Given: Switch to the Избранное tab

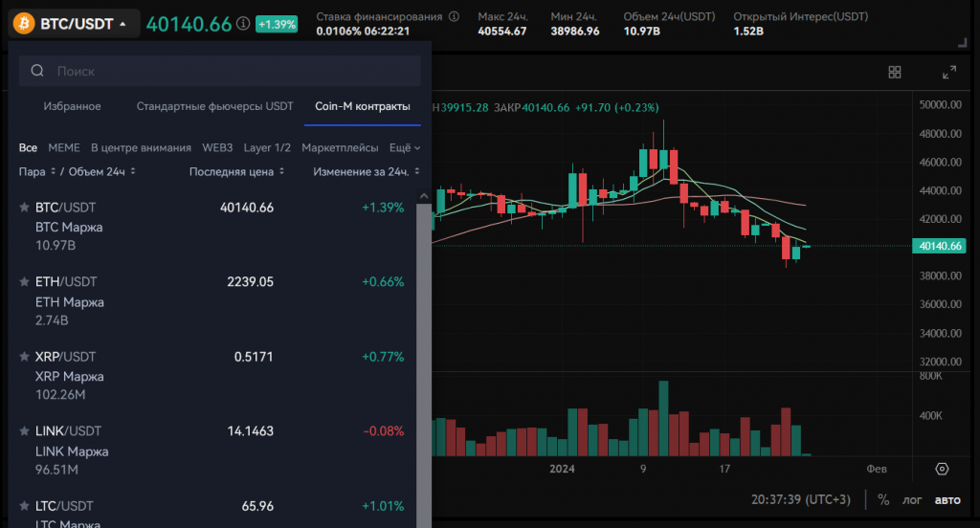Looking at the screenshot, I should click(x=72, y=106).
